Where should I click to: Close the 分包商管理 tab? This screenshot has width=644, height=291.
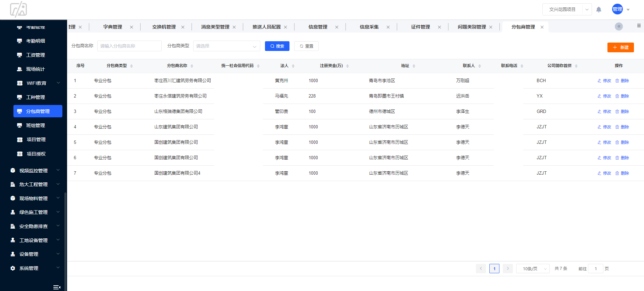542,27
